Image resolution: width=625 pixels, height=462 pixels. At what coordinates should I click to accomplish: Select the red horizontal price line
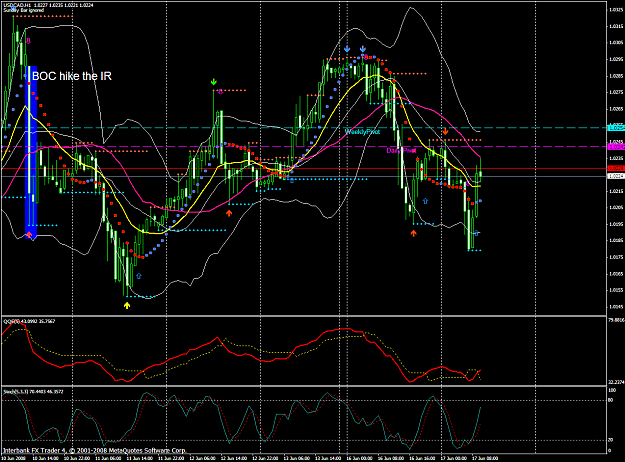point(304,169)
